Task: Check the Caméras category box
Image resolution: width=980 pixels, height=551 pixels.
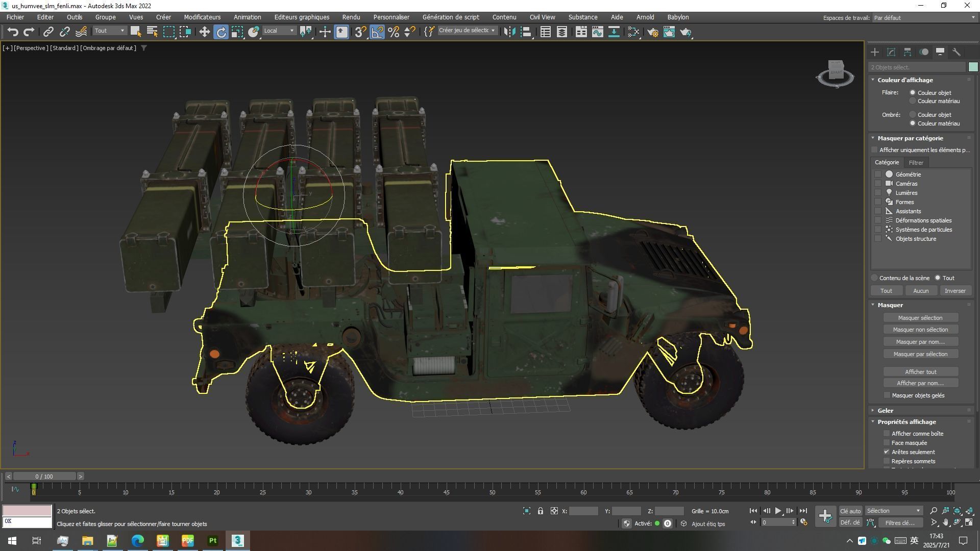Action: pos(878,184)
